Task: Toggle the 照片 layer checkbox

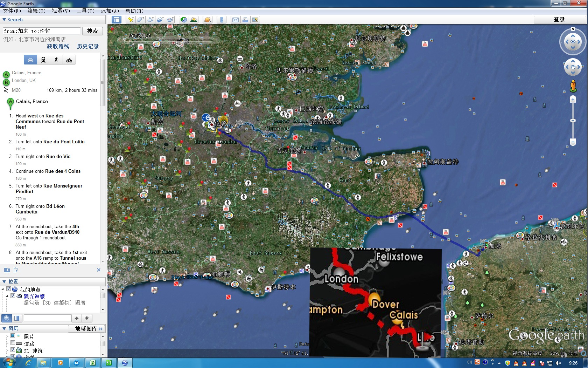Action: click(13, 336)
